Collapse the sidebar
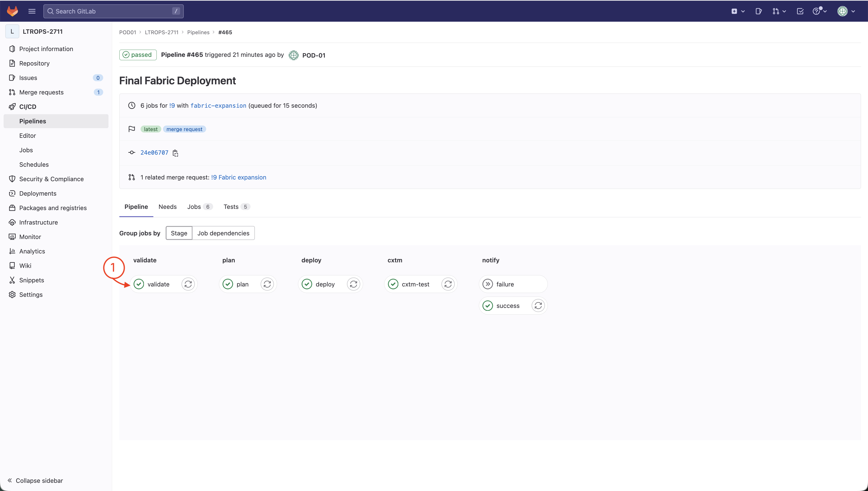Image resolution: width=868 pixels, height=491 pixels. point(35,480)
